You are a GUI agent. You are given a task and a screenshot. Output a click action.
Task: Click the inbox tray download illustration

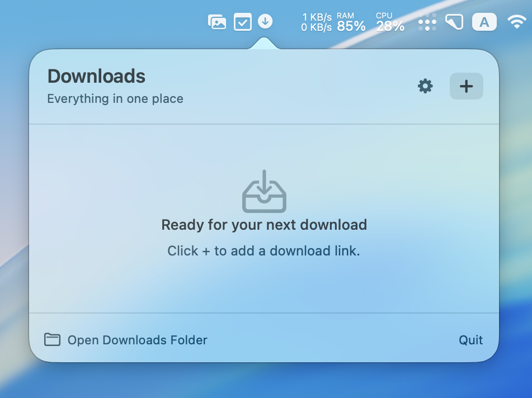tap(264, 192)
